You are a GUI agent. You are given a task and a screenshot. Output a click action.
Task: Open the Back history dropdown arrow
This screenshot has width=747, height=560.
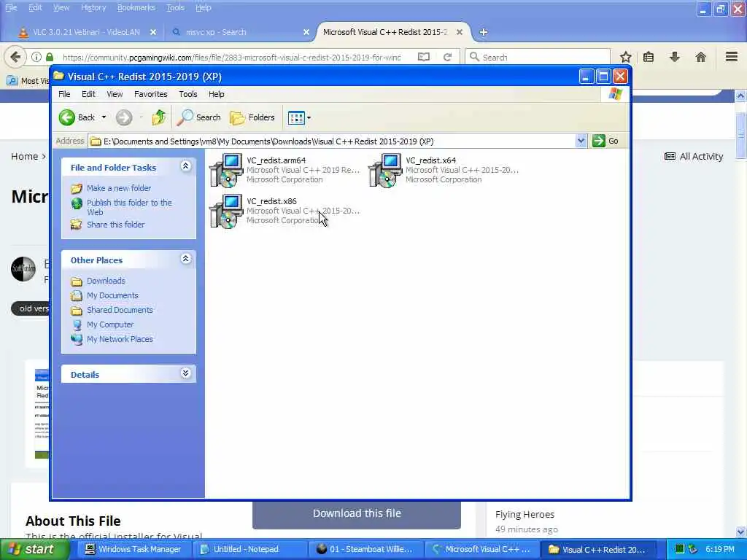[x=104, y=117]
